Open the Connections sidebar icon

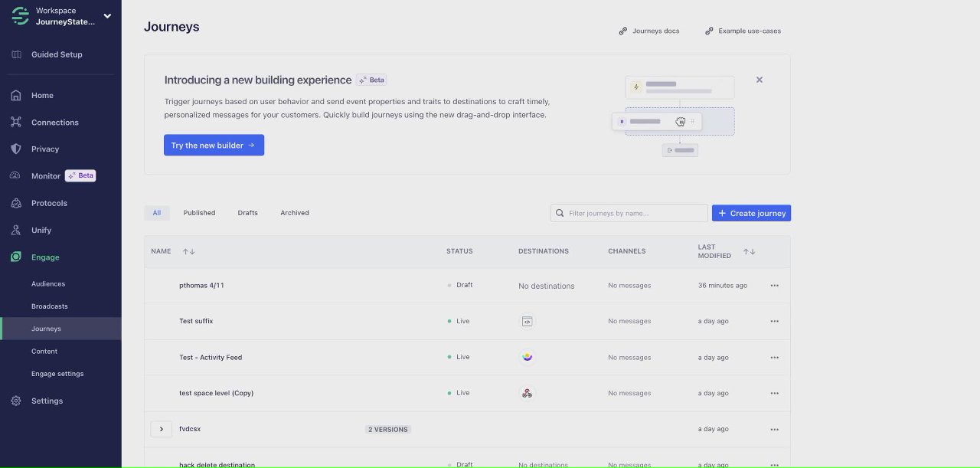(x=15, y=123)
